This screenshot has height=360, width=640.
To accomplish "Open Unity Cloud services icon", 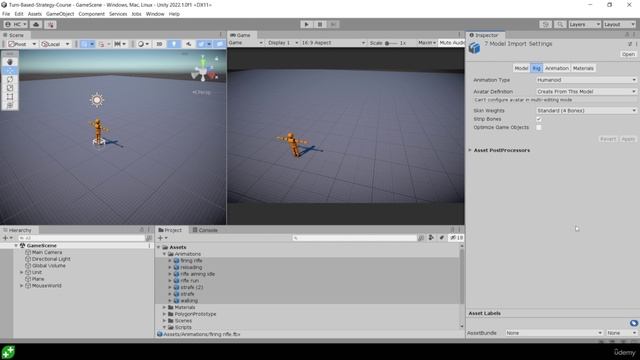I will [36, 24].
